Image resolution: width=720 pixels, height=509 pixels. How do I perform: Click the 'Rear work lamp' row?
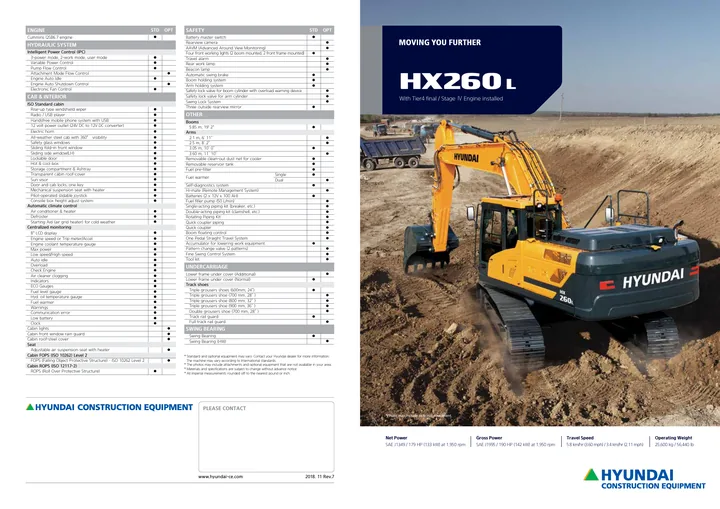[x=259, y=64]
